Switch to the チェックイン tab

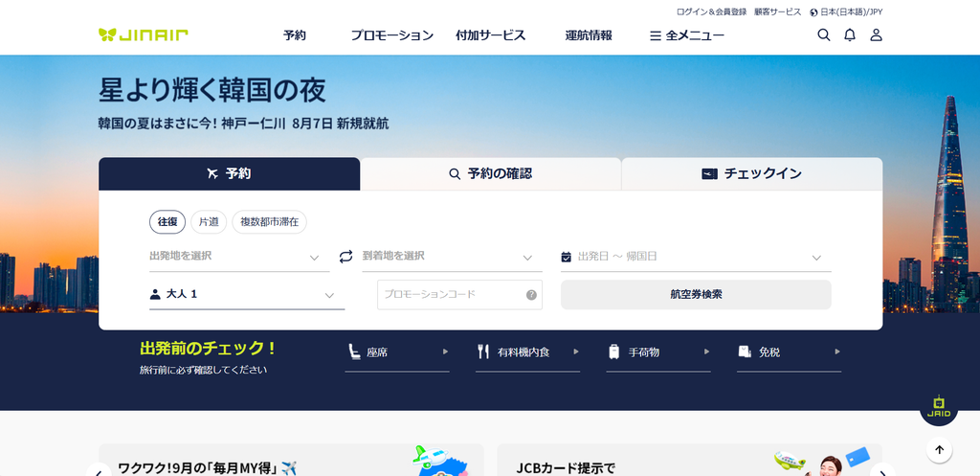[752, 174]
